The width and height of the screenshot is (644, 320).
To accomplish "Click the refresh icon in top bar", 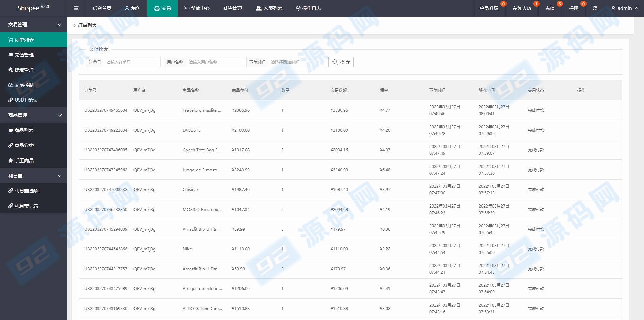I will pyautogui.click(x=595, y=8).
